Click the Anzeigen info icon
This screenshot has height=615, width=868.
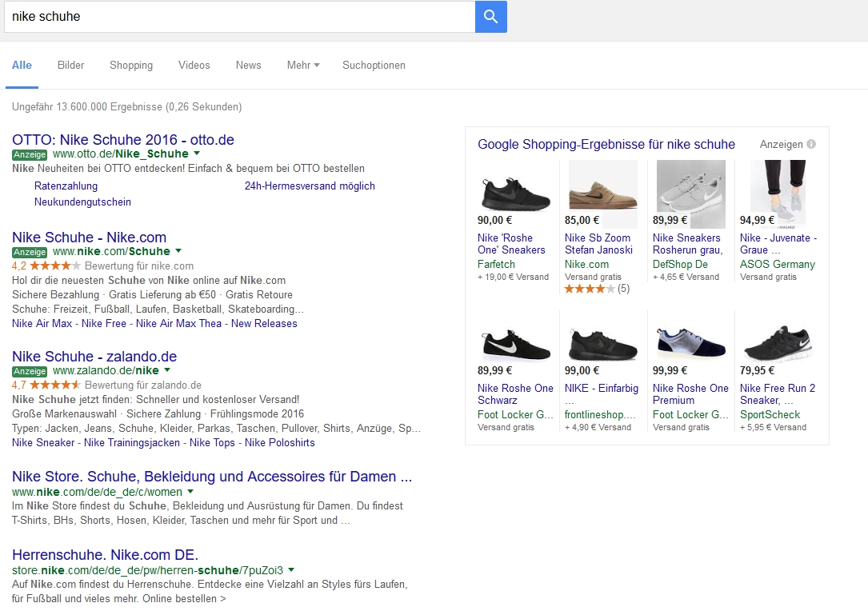(x=811, y=144)
